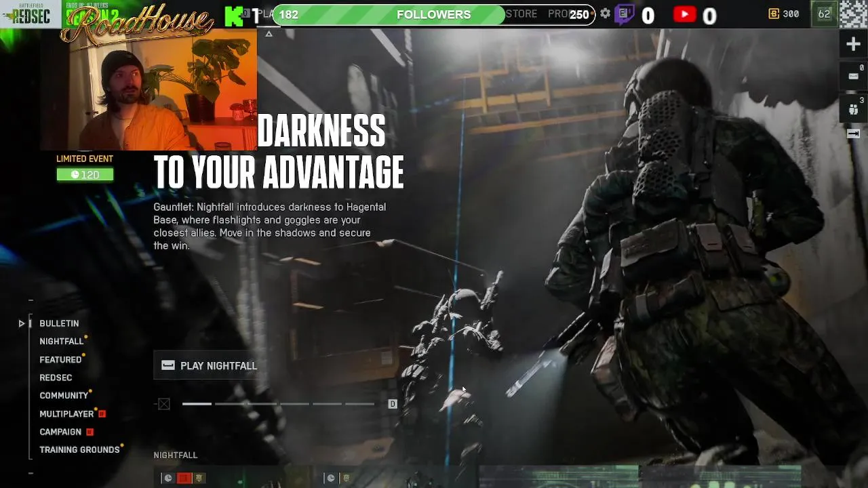Click the Nightfall section heading above the cards
The image size is (868, 488).
[x=176, y=455]
